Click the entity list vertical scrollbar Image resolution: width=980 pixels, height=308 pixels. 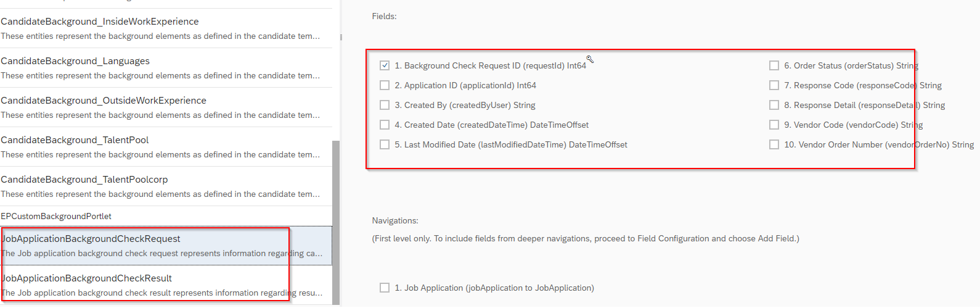coord(336,222)
